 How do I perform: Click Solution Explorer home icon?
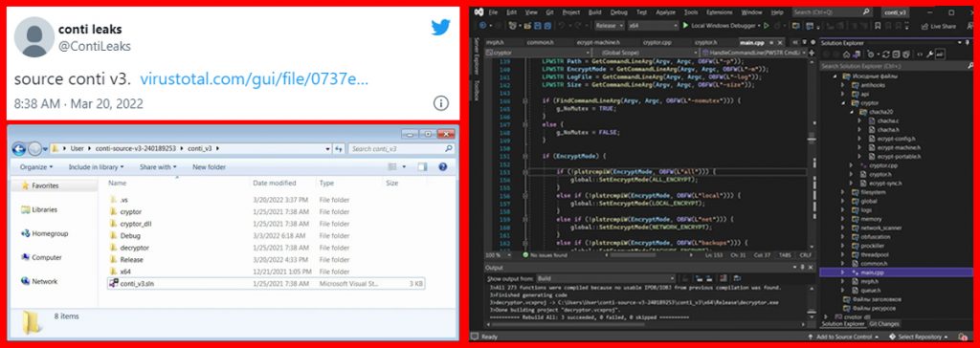pos(847,54)
